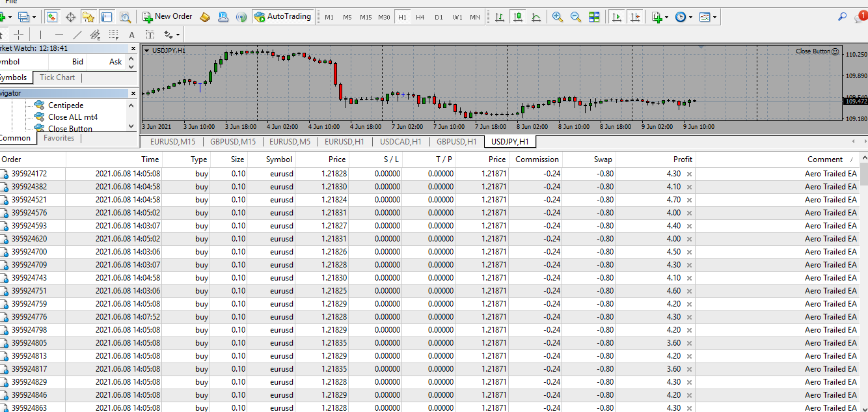Open the search magnifier icon
This screenshot has height=412, width=868.
(x=842, y=17)
